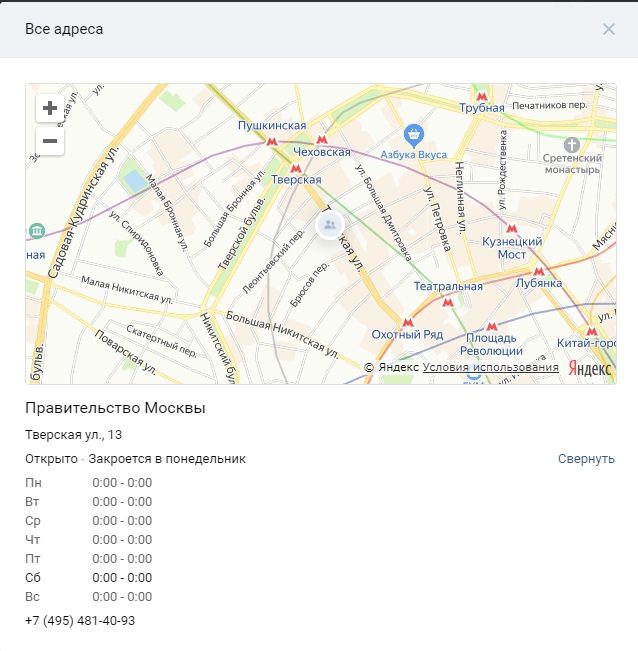The width and height of the screenshot is (638, 651).
Task: Open the Условия использования link
Action: click(490, 368)
